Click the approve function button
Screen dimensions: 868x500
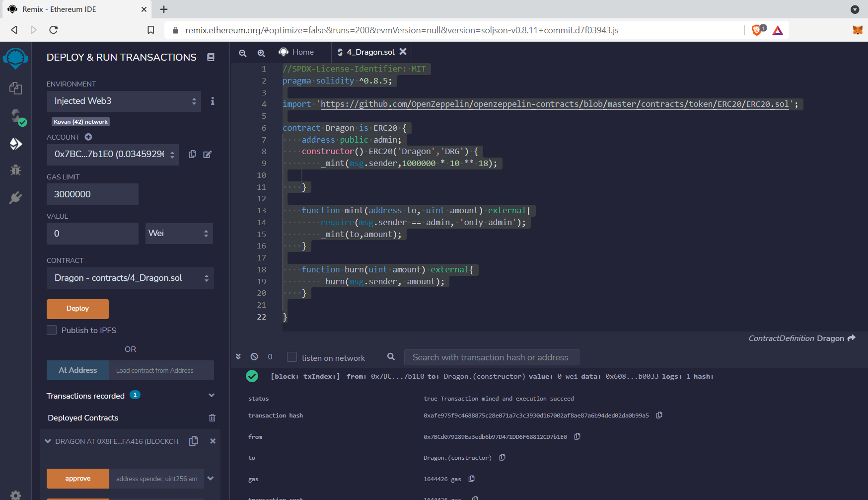click(77, 479)
